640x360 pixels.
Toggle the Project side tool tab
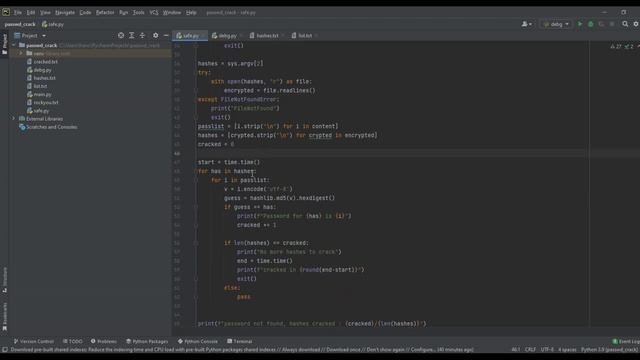(4, 44)
